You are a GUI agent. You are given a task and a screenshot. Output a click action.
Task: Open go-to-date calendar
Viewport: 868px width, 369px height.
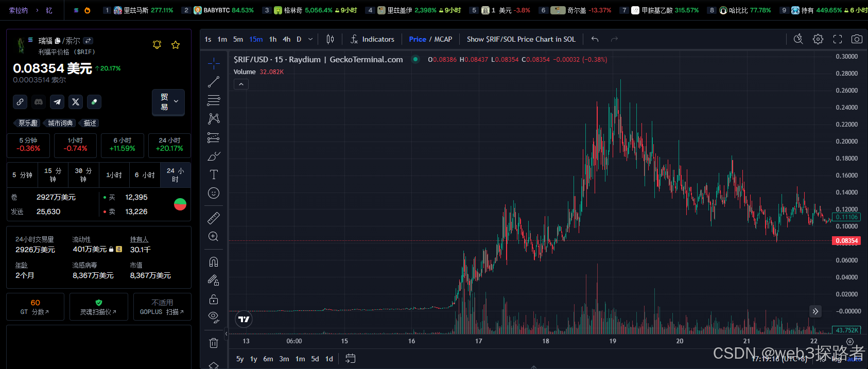[351, 359]
